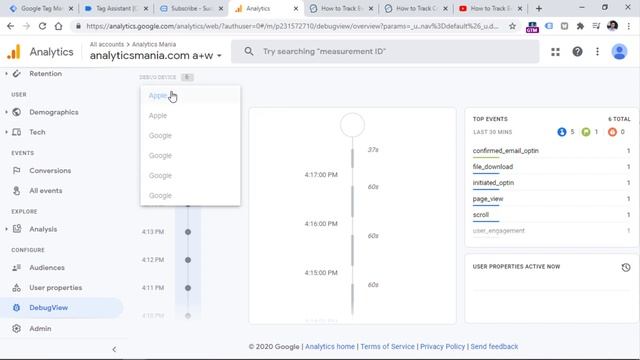Open the GTM extension icon

(x=532, y=27)
